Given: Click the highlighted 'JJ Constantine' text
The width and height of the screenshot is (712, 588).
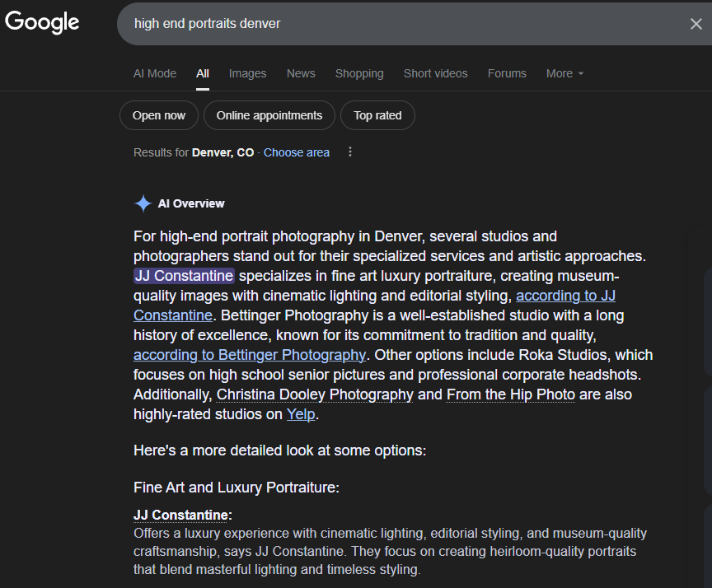Looking at the screenshot, I should tap(184, 276).
